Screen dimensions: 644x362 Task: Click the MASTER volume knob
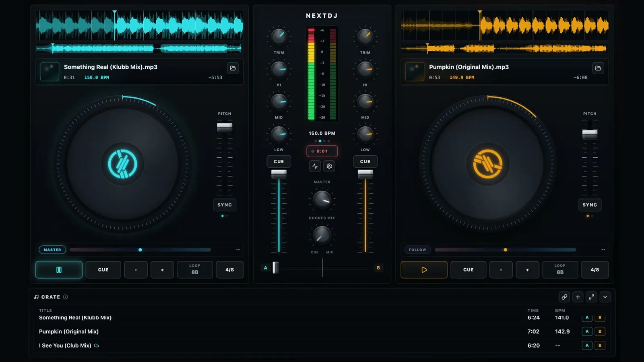(x=322, y=199)
